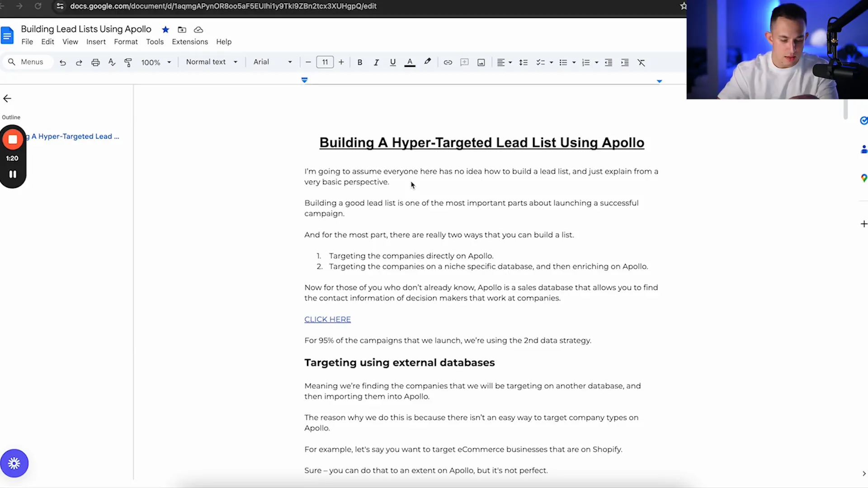868x488 pixels.
Task: Increase indent of paragraph
Action: (625, 62)
